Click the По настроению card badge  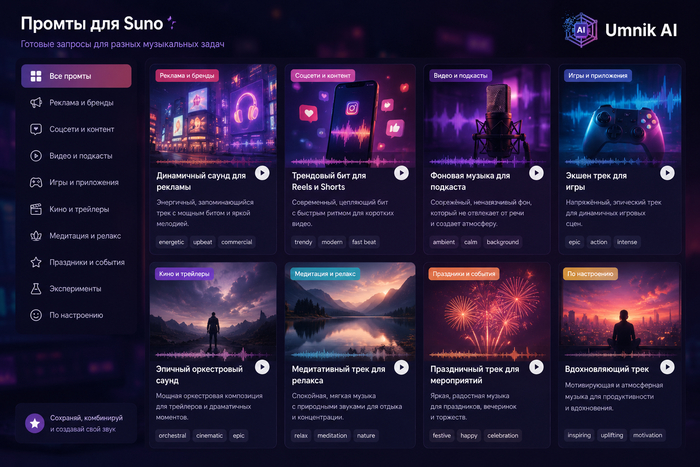pos(590,274)
